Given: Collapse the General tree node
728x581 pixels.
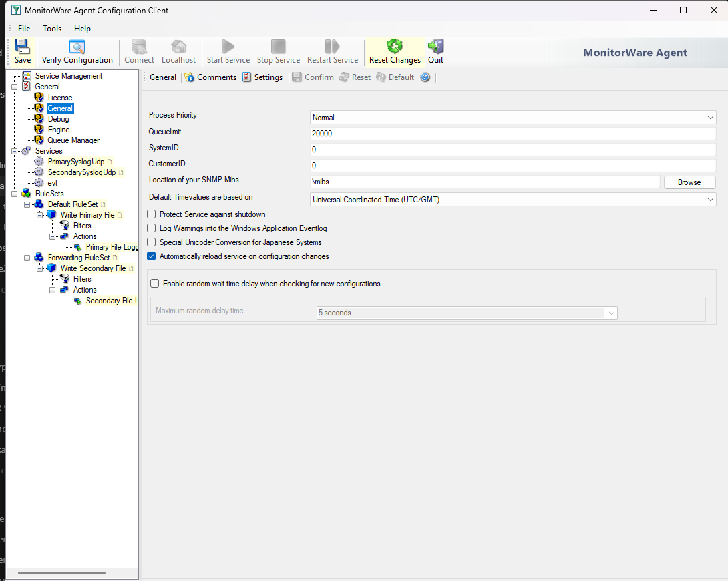Looking at the screenshot, I should pos(15,87).
